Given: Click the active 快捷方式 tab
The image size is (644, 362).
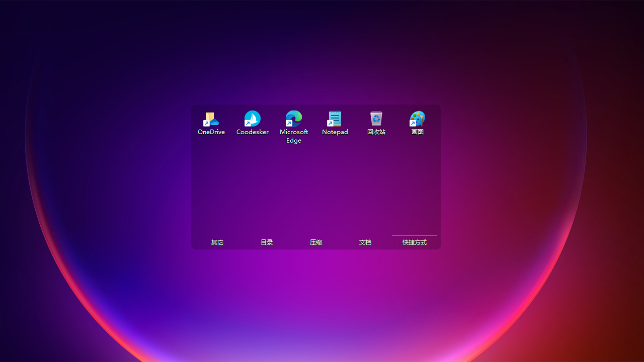Looking at the screenshot, I should point(415,242).
